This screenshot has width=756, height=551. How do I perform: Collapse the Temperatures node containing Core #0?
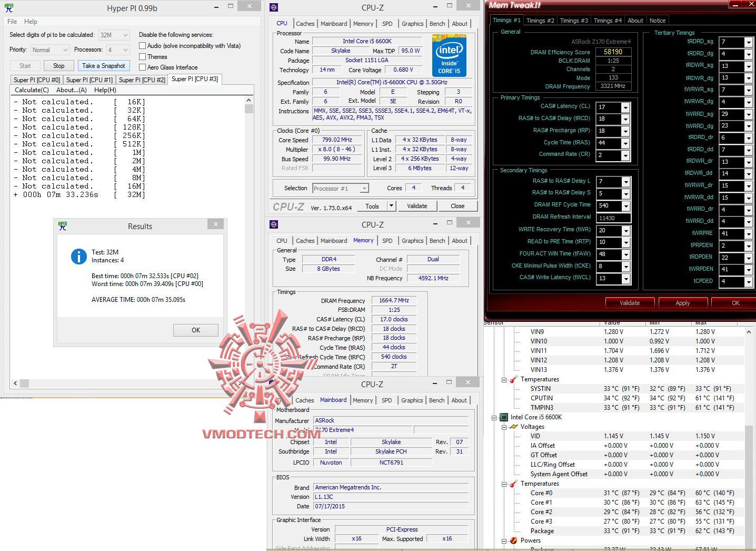click(504, 484)
